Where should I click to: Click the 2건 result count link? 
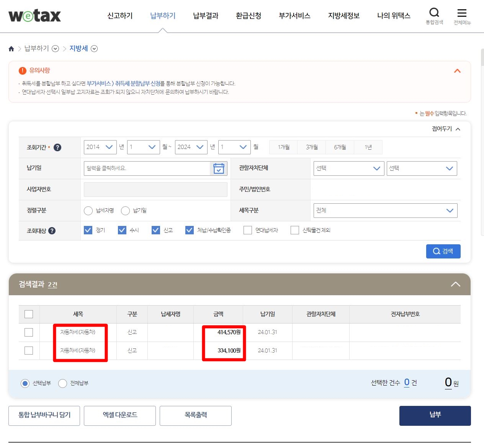[52, 284]
